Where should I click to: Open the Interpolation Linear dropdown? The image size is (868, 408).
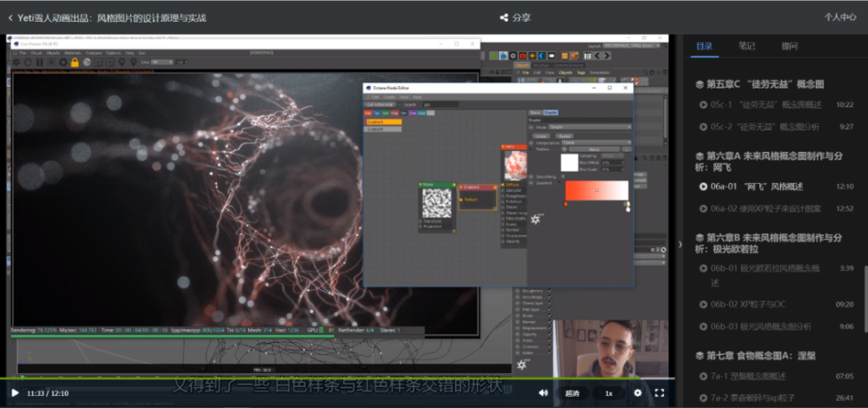(x=597, y=143)
